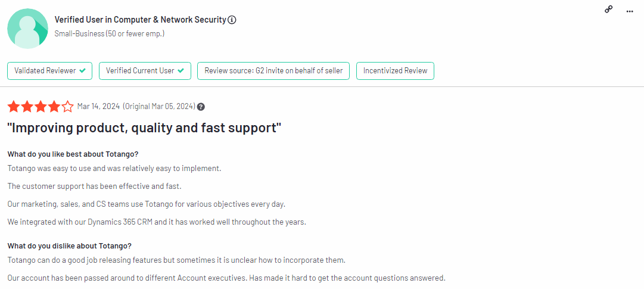Click the Mar 14, 2024 review date
The height and width of the screenshot is (289, 644).
98,107
